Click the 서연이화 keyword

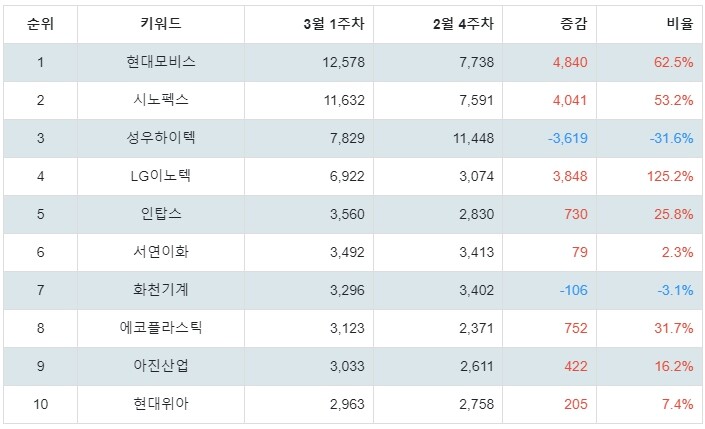click(161, 252)
